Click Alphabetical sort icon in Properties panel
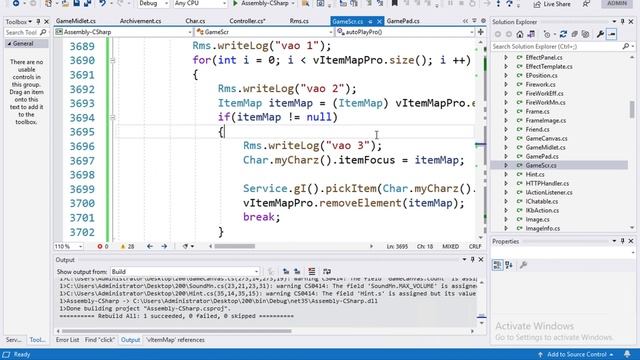 (509, 265)
